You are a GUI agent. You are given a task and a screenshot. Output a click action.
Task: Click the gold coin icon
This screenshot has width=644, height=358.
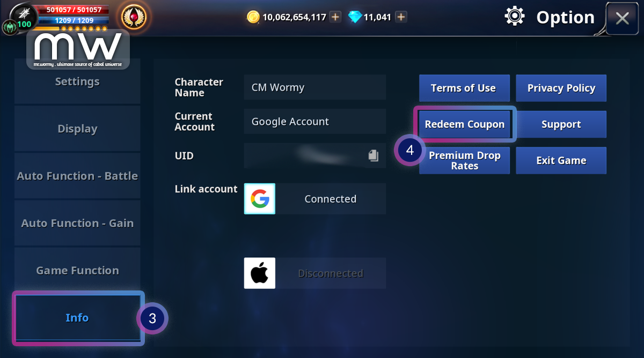(253, 17)
